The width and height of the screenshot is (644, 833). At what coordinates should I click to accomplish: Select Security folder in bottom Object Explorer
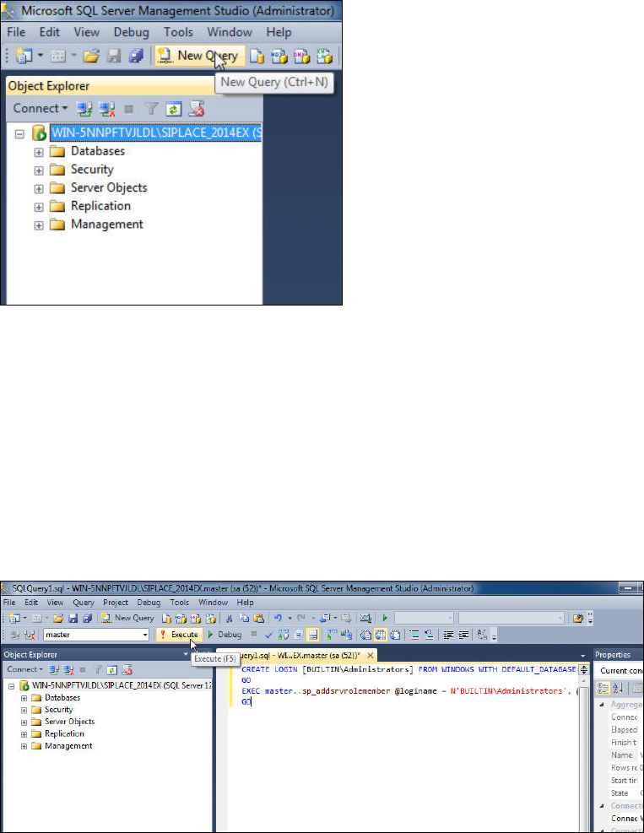tap(58, 710)
